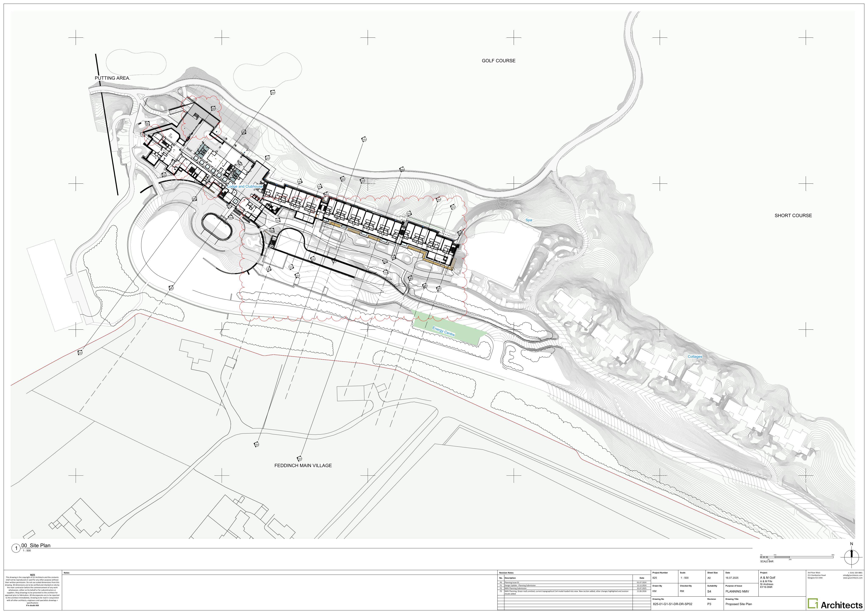Click the 'Cottages' label

pyautogui.click(x=695, y=357)
